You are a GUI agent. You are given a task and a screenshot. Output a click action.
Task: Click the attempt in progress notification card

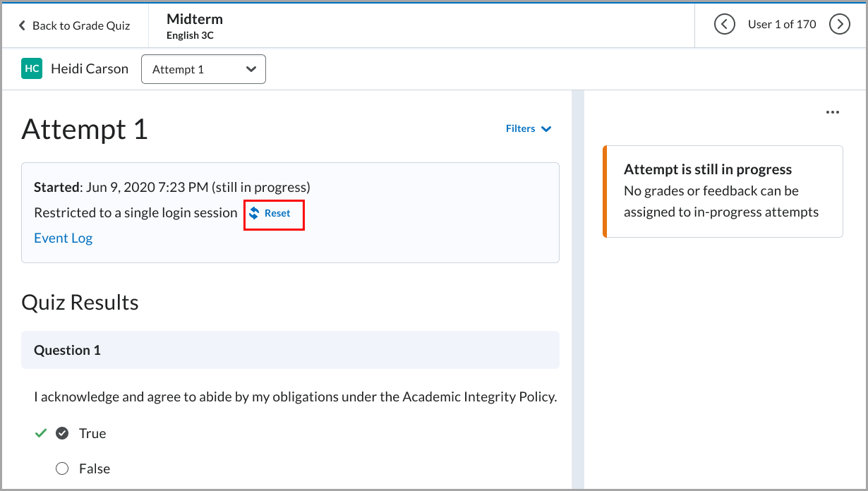click(722, 191)
